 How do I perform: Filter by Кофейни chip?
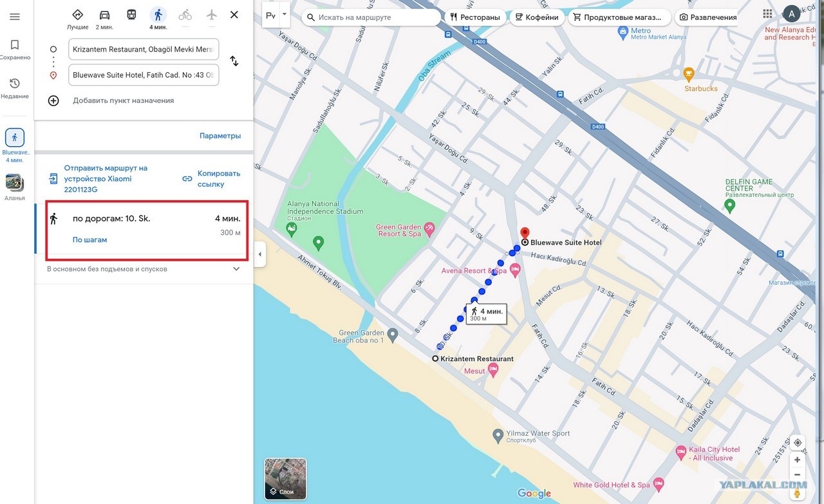click(x=537, y=17)
